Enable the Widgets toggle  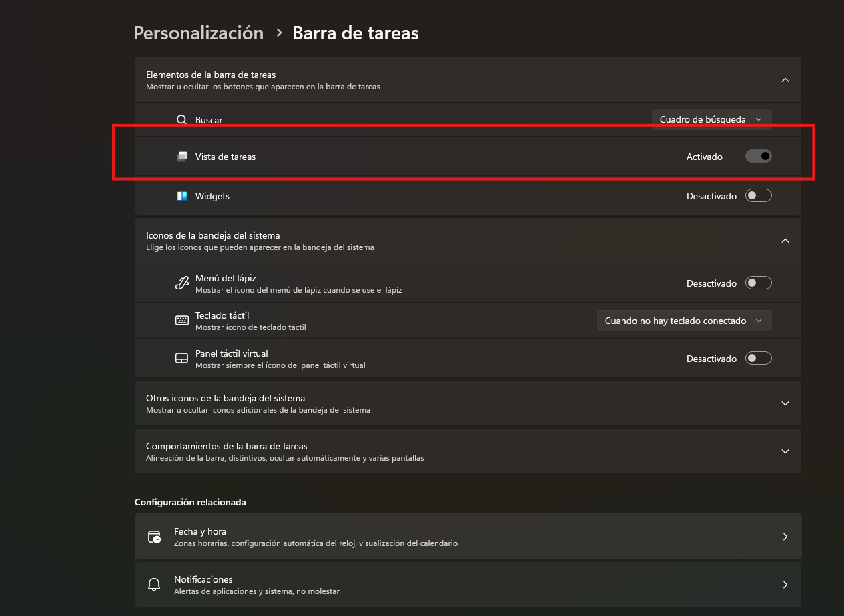tap(758, 196)
